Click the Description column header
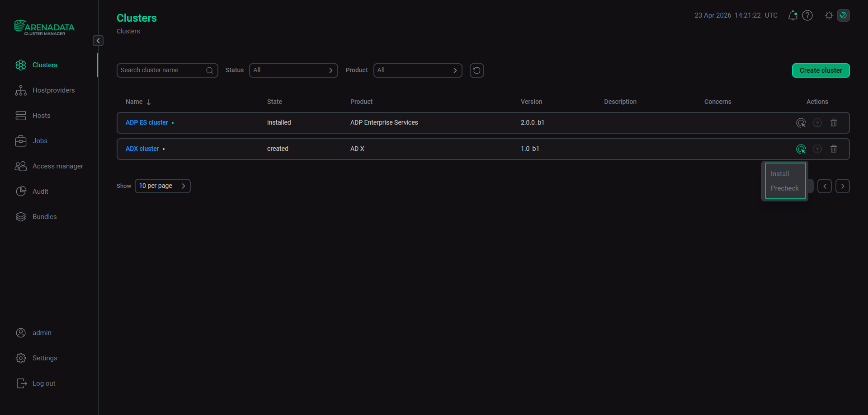 point(620,102)
